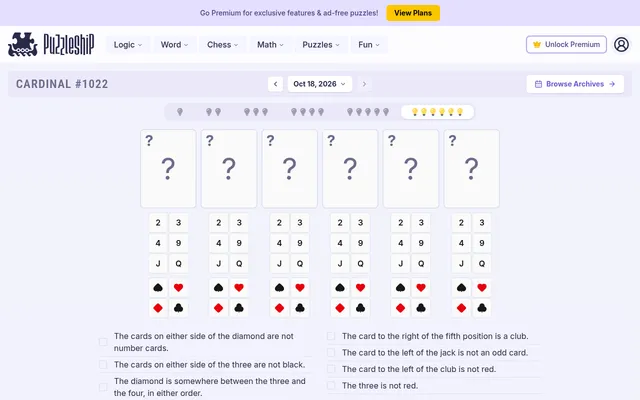Choose club suit under the second card
Viewport: 640px width, 400px height.
pyautogui.click(x=239, y=308)
